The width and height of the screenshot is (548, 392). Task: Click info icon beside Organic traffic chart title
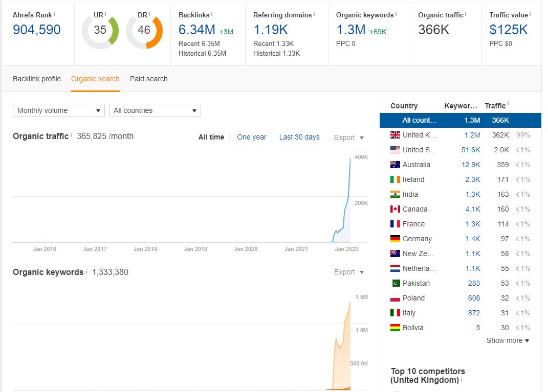pyautogui.click(x=71, y=135)
